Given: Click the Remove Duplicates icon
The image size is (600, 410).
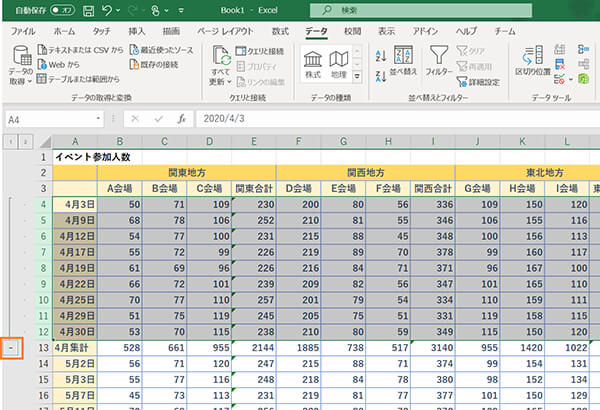Looking at the screenshot, I should tap(560, 64).
